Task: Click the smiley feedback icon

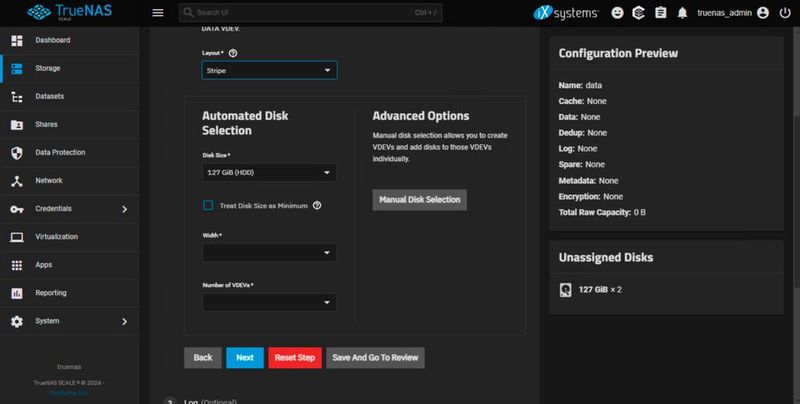Action: [617, 13]
